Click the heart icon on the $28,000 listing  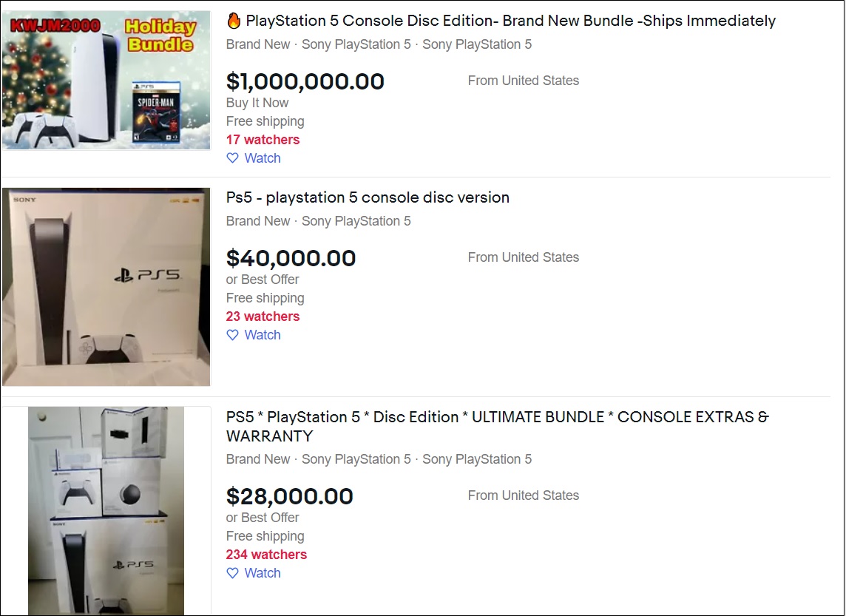click(232, 573)
